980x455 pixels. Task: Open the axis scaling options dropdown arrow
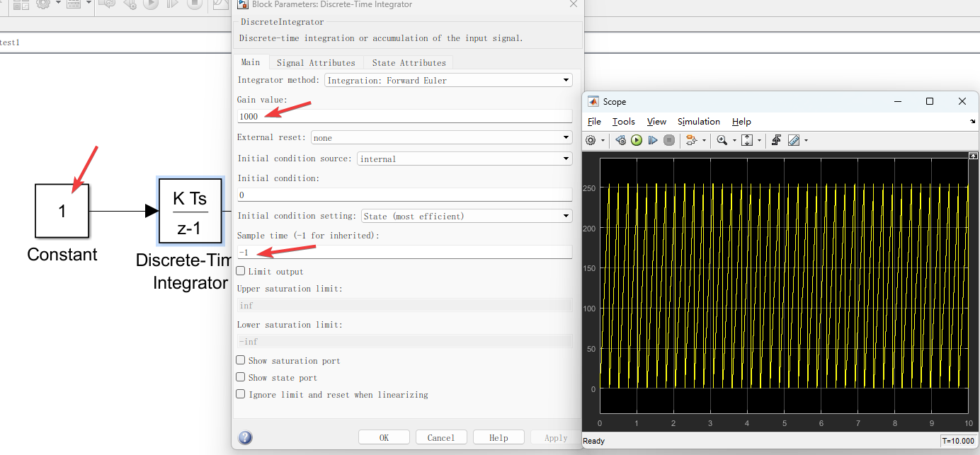[759, 141]
